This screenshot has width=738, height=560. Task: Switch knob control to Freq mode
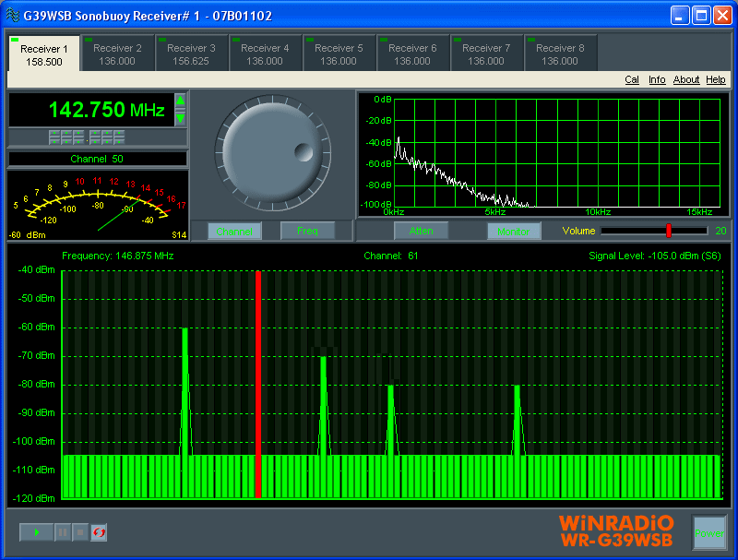coord(309,232)
